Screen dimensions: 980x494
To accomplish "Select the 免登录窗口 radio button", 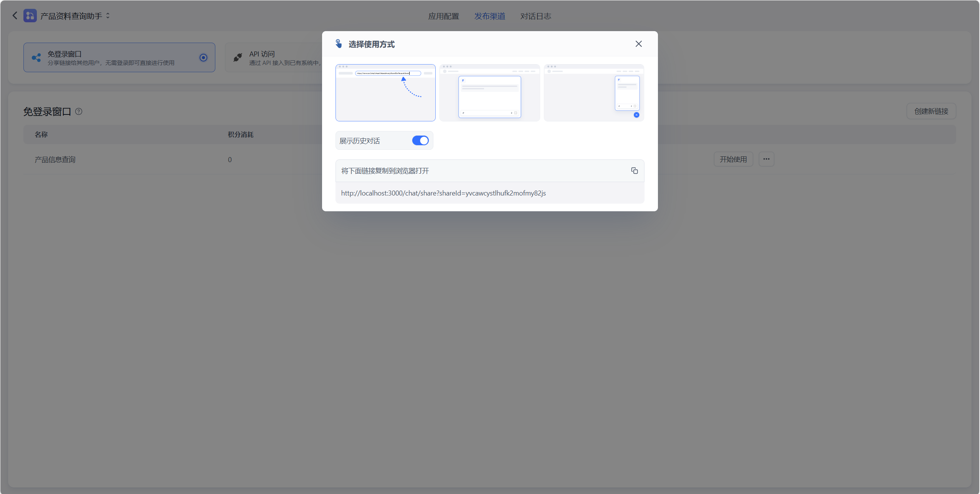I will (x=203, y=58).
